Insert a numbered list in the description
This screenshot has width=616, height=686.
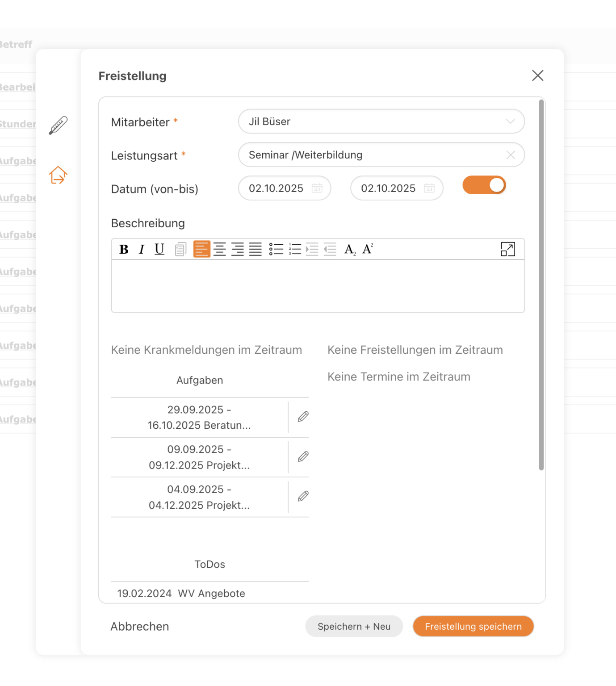point(295,249)
